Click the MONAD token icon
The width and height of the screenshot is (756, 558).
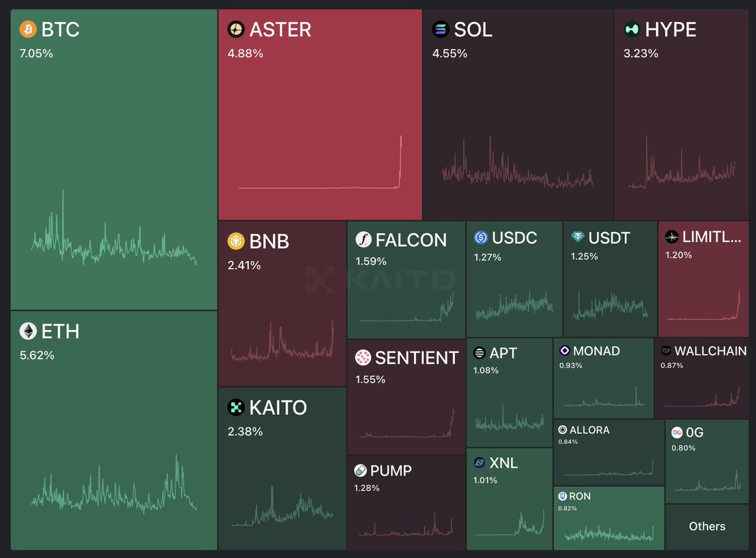tap(564, 351)
